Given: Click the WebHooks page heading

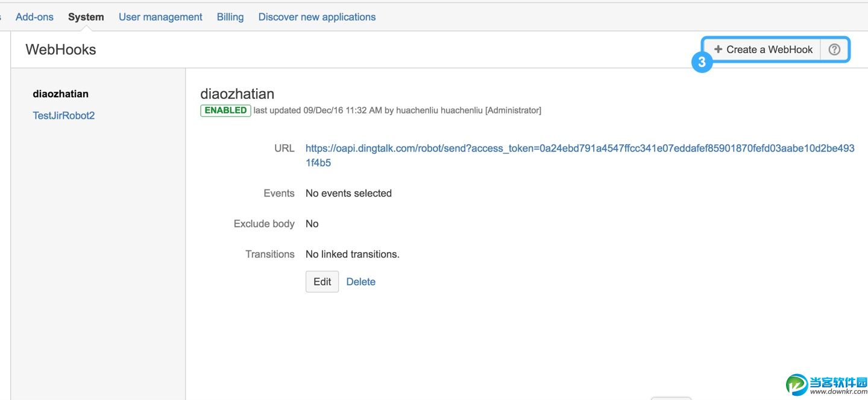Looking at the screenshot, I should pyautogui.click(x=61, y=49).
